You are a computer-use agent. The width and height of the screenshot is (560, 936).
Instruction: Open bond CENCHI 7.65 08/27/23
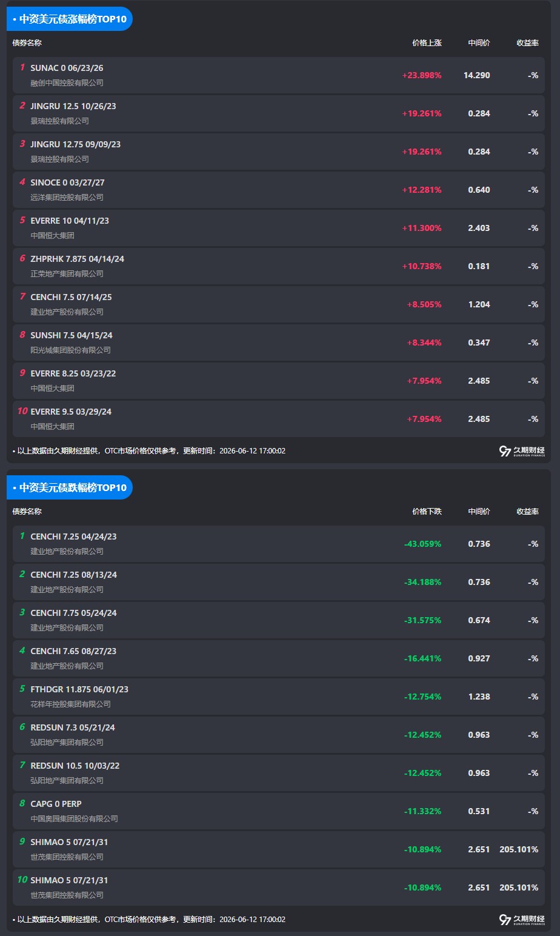coord(73,651)
